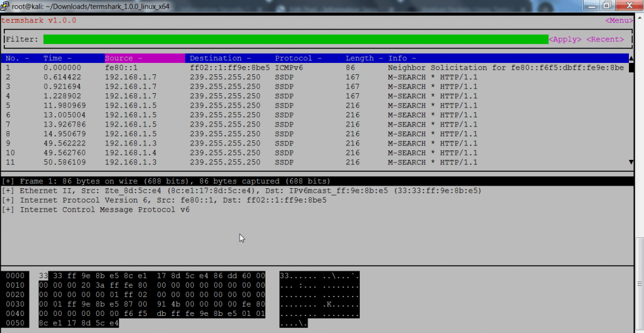Screen dimensions: 644x333
Task: Sort by the highlighted Source column
Action: (x=145, y=59)
